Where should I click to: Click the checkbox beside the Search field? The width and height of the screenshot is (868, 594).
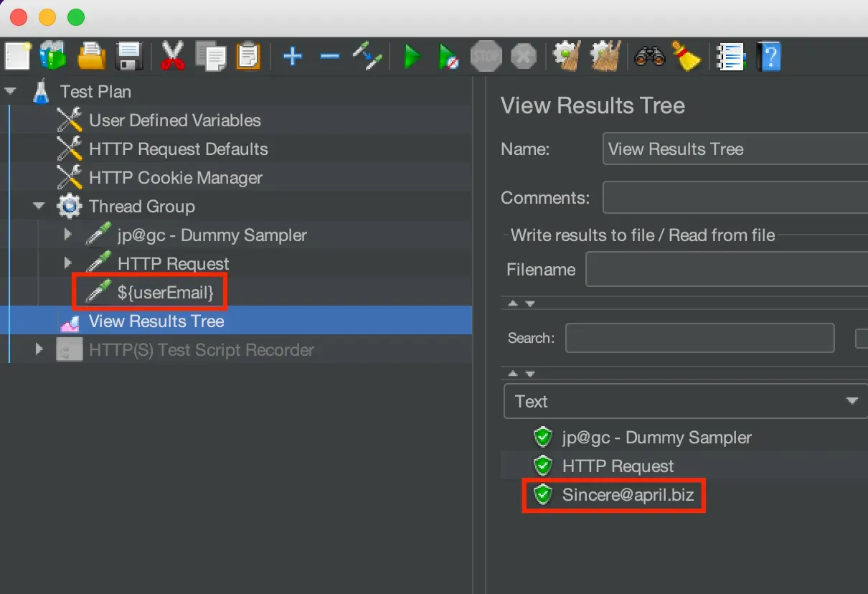coord(862,338)
